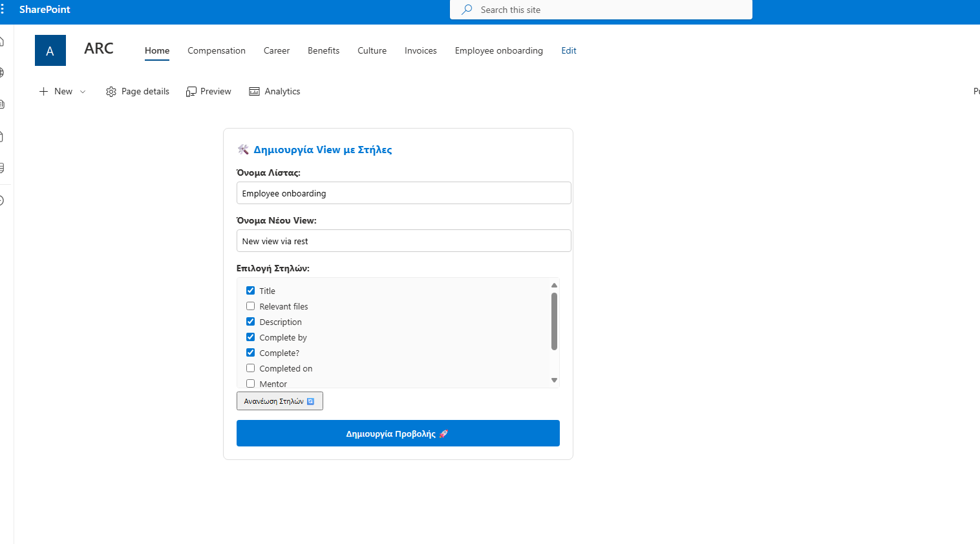Open Analytics chart icon in toolbar
Screen dimensions: 980x544
[255, 92]
